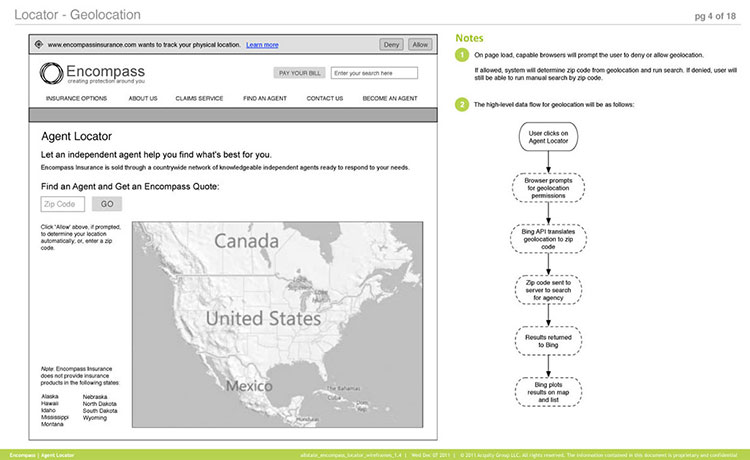Click 'Canada' on the map

[246, 241]
